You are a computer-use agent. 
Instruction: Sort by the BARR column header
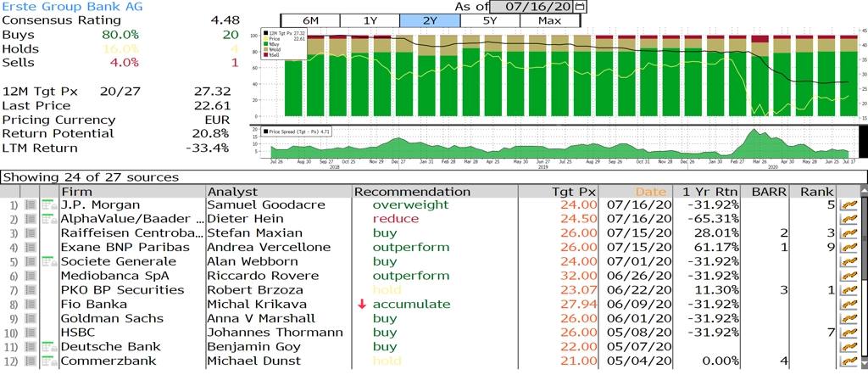[765, 192]
